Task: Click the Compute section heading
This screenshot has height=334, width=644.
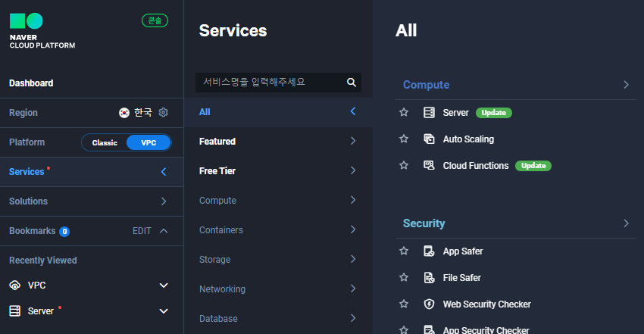Action: tap(426, 85)
